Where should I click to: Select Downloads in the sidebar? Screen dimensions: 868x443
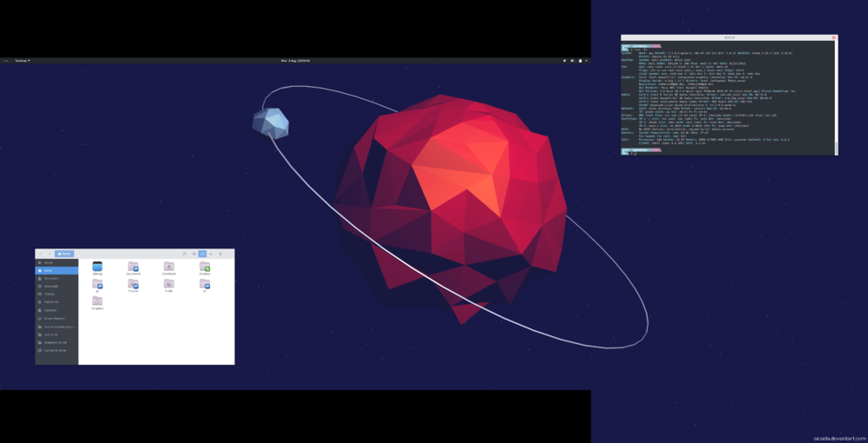[56, 287]
